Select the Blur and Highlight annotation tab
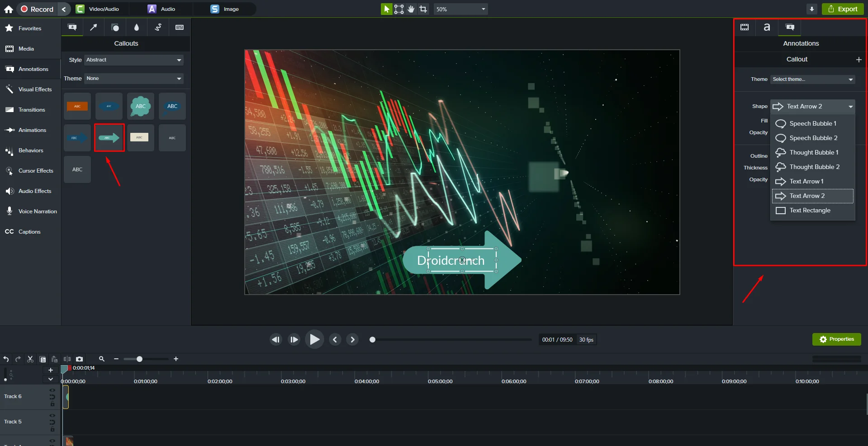Image resolution: width=868 pixels, height=446 pixels. (137, 28)
